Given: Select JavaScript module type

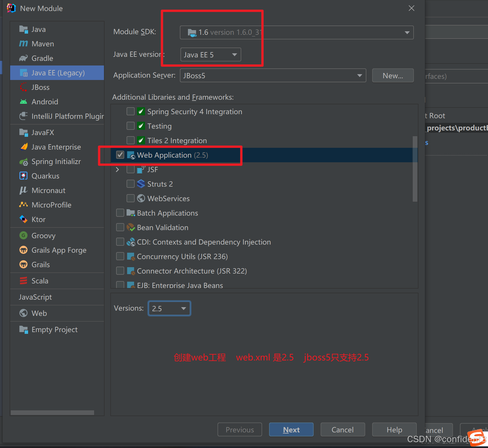Looking at the screenshot, I should (x=57, y=297).
